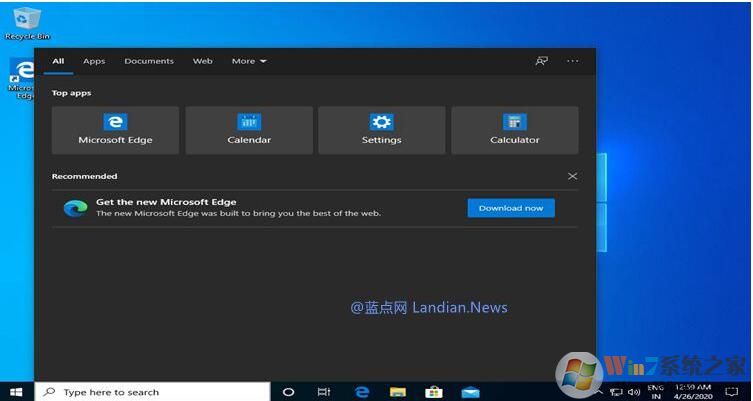This screenshot has width=753, height=401.
Task: Click the Download now button
Action: click(511, 208)
